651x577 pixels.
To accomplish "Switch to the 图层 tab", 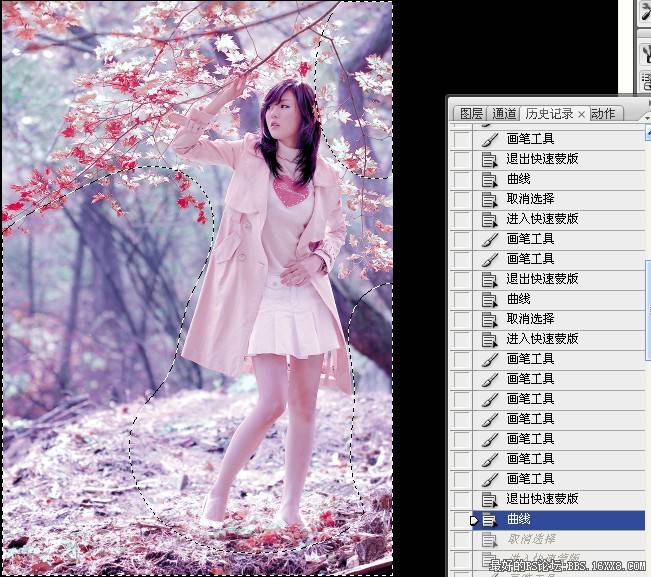I will click(x=472, y=113).
